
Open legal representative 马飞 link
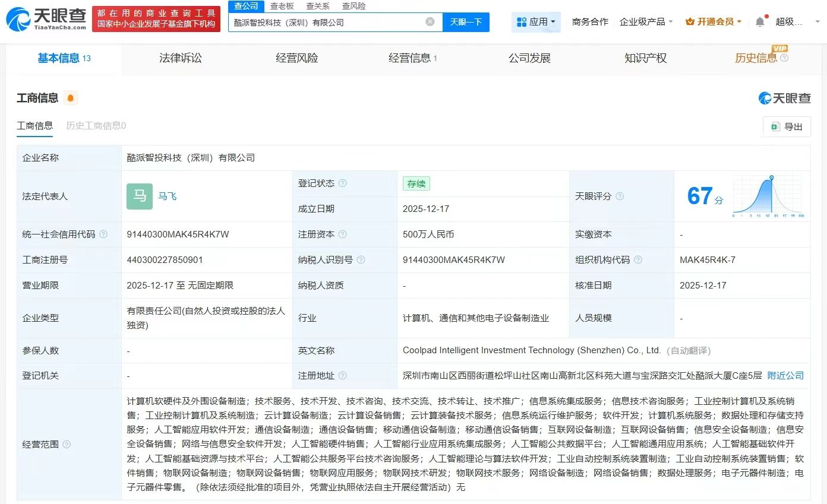[167, 196]
